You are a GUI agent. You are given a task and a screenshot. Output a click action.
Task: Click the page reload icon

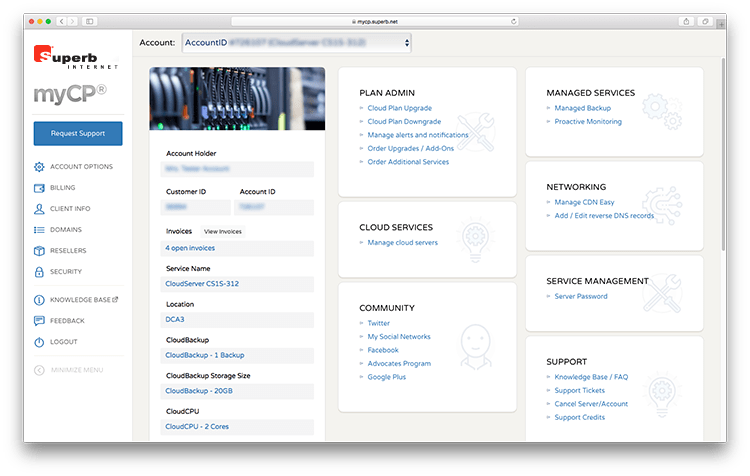coord(514,22)
